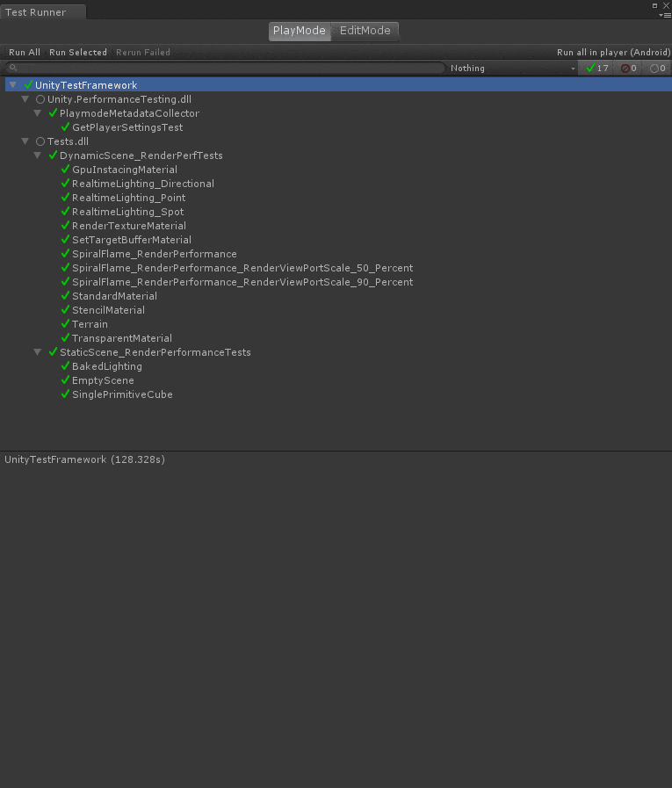This screenshot has width=672, height=788.
Task: Click the green check beside RealtimeLighting_Point
Action: 65,197
